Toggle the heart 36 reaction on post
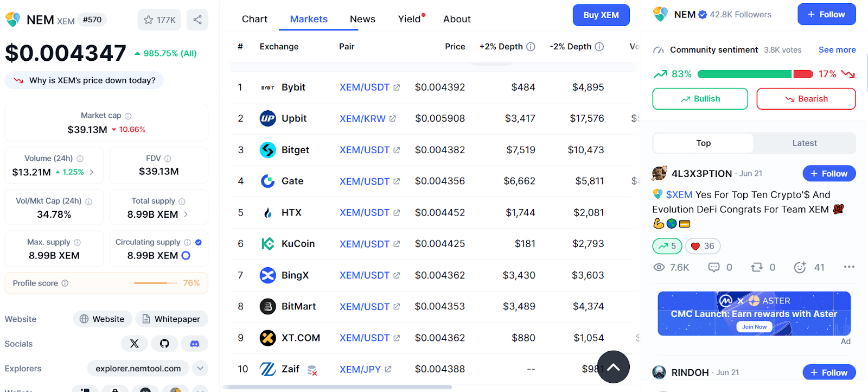868x392 pixels. pyautogui.click(x=703, y=246)
